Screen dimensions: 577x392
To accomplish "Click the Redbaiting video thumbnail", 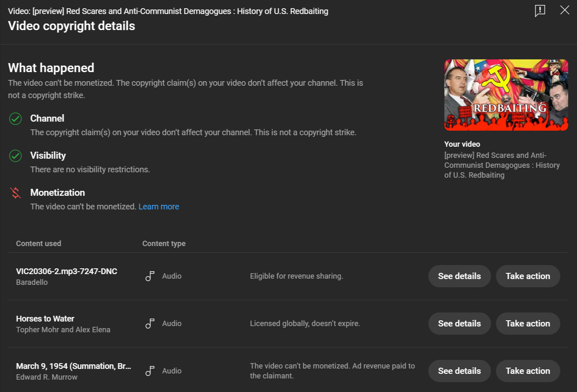I will (x=506, y=95).
